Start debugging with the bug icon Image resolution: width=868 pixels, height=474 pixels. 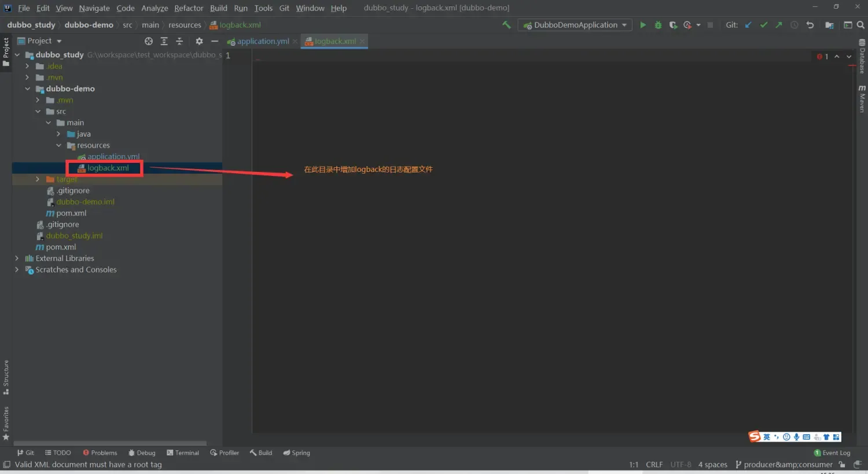[658, 25]
